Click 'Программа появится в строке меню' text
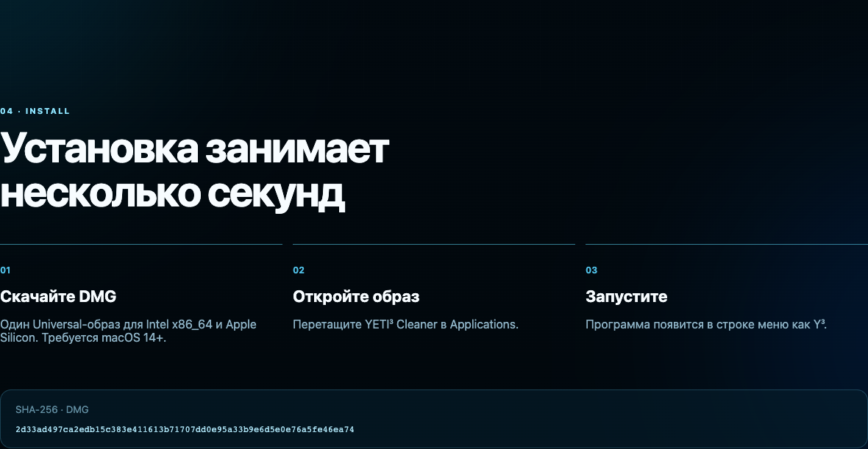 (706, 325)
